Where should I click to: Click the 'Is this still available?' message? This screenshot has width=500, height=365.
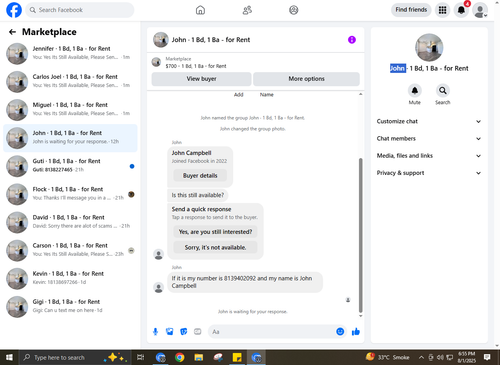[198, 195]
